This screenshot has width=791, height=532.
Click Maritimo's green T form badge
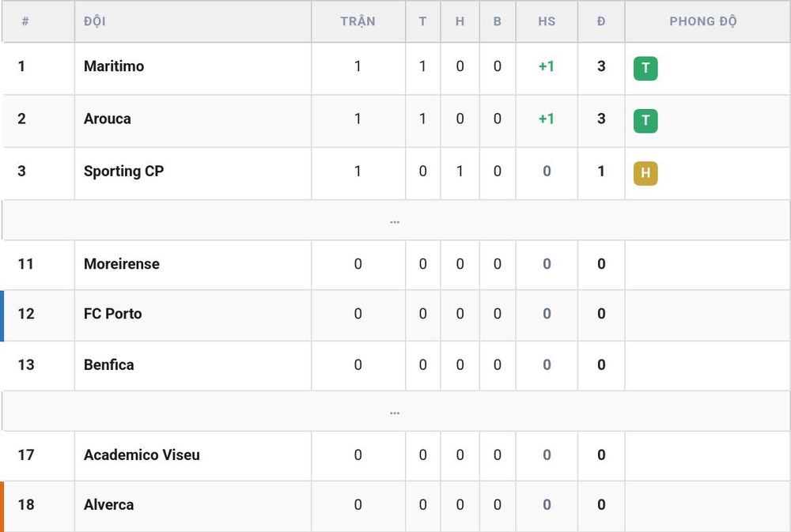pyautogui.click(x=645, y=68)
